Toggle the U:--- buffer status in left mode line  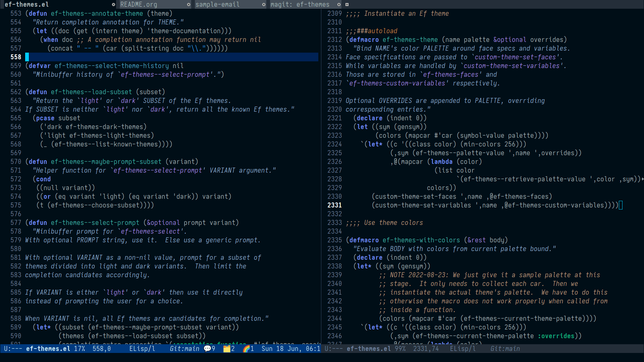click(x=13, y=349)
